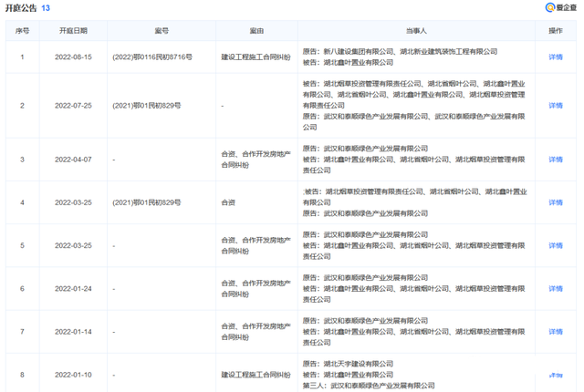Click the 当事人 column header
The image size is (584, 392).
pos(416,31)
